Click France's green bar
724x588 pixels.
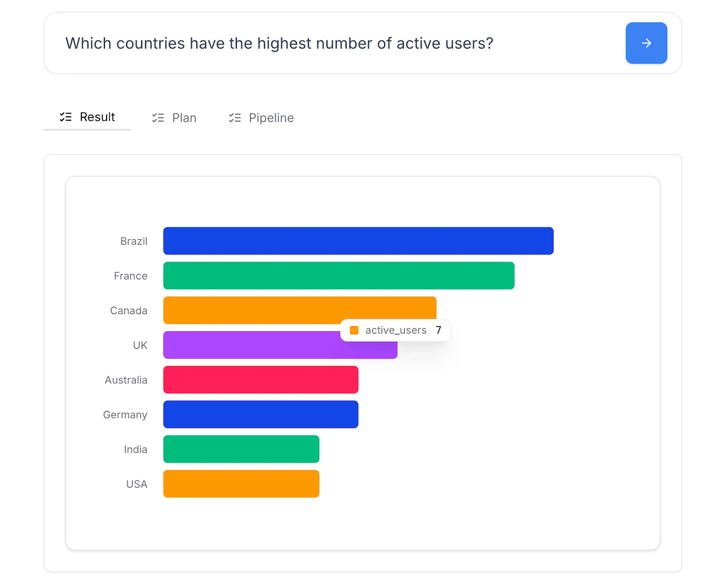coord(338,275)
